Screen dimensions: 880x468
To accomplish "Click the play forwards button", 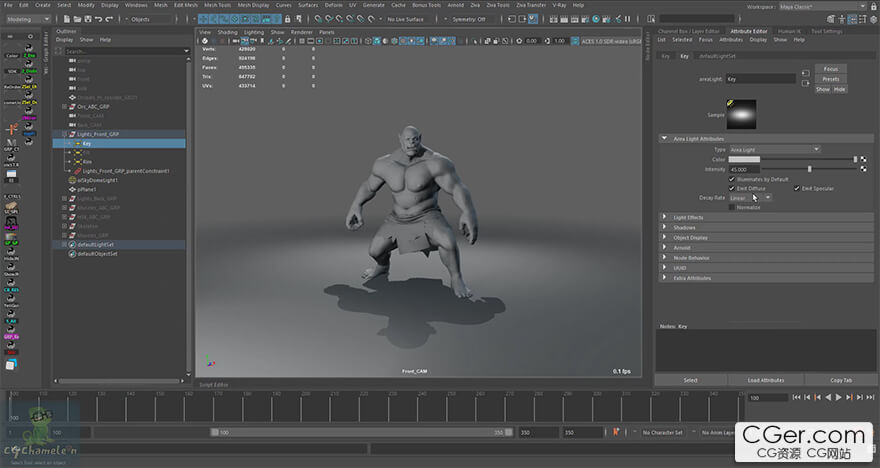I will coord(838,397).
